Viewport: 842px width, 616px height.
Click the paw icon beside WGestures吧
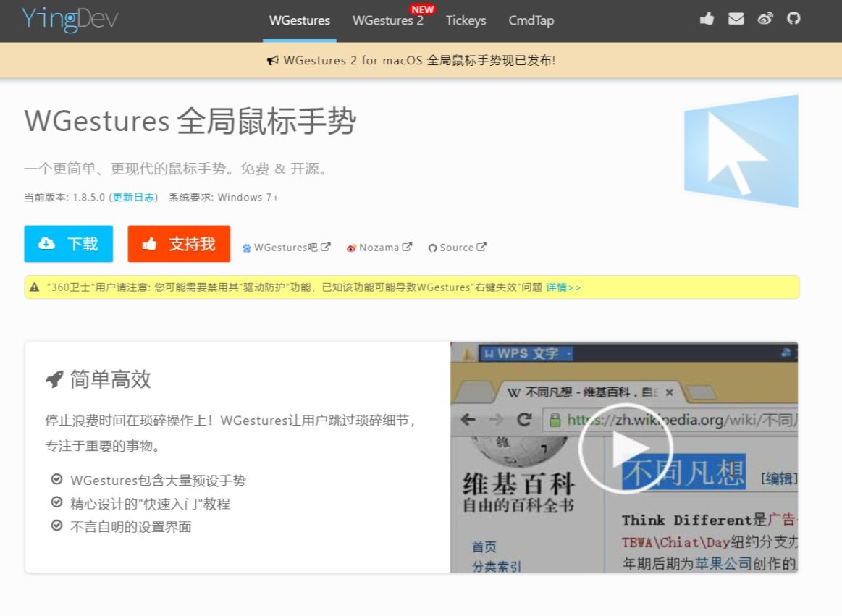pos(246,248)
